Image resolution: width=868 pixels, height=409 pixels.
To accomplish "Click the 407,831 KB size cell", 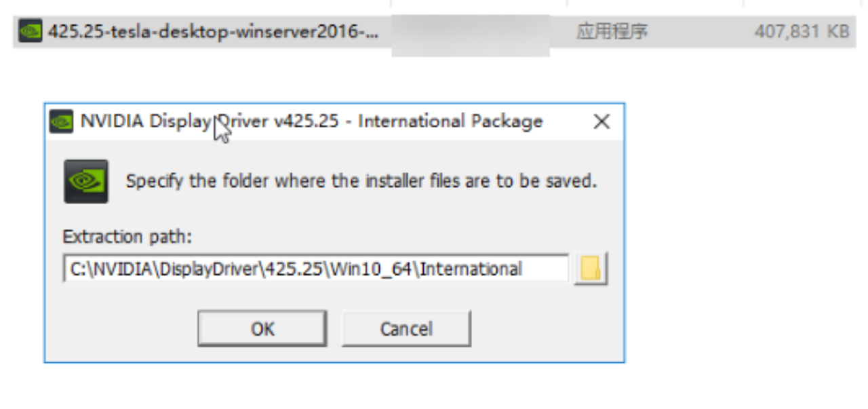I will click(x=801, y=31).
